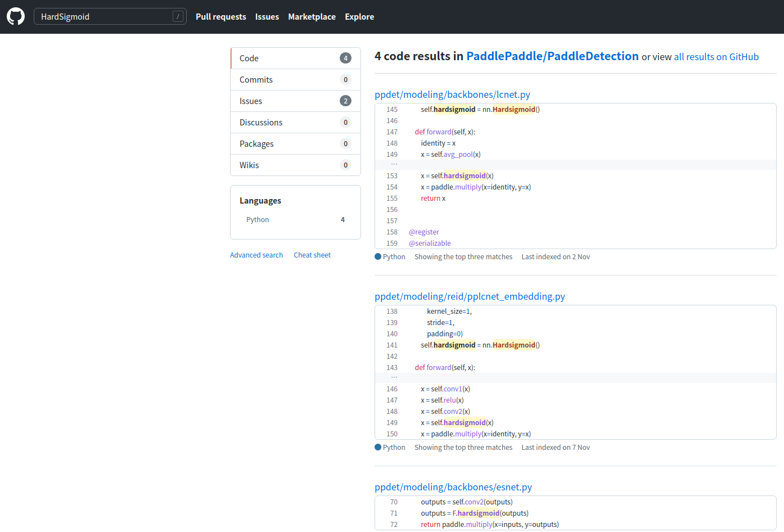The width and height of the screenshot is (784, 532).
Task: Click line number 141 in pplcnet_embedding.py
Action: point(392,345)
